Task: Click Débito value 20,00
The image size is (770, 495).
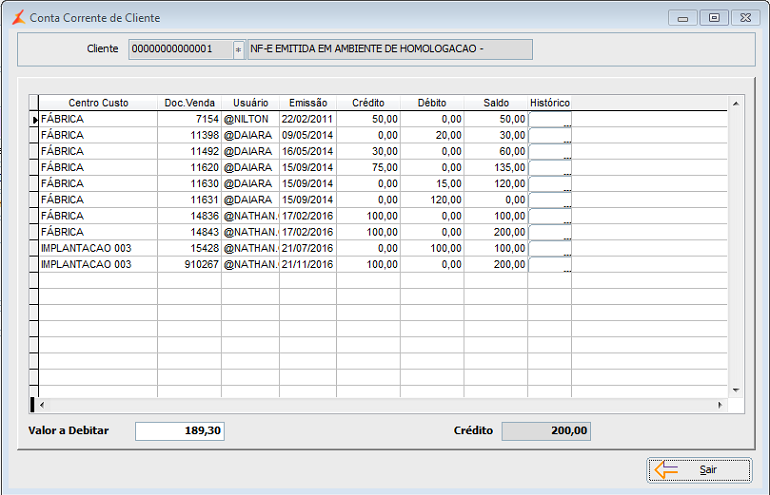Action: pyautogui.click(x=432, y=136)
